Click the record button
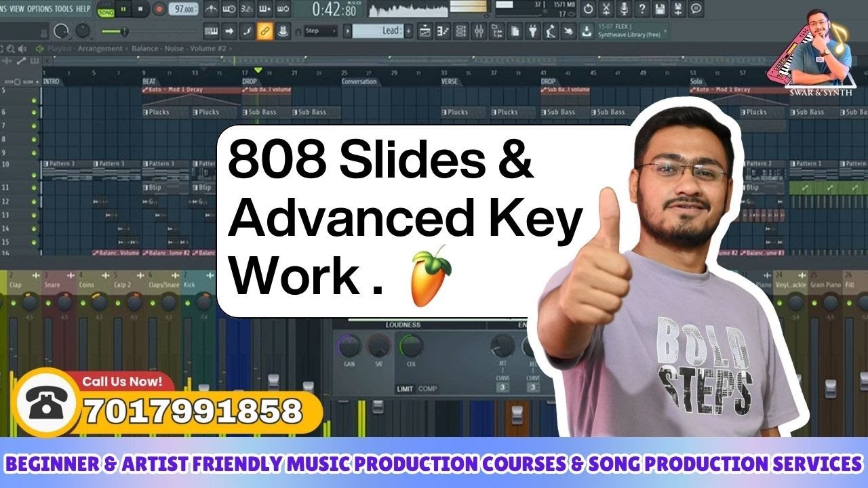This screenshot has width=868, height=488. (159, 9)
